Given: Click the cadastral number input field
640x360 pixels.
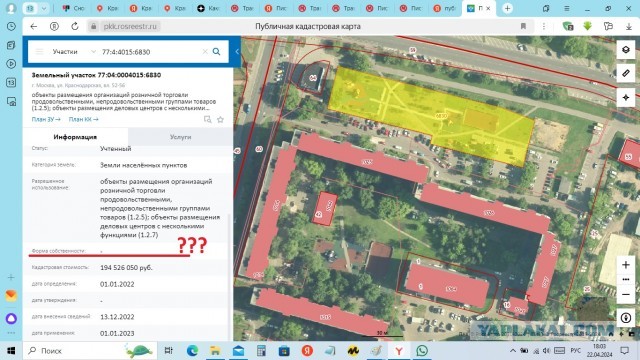Looking at the screenshot, I should [x=150, y=52].
